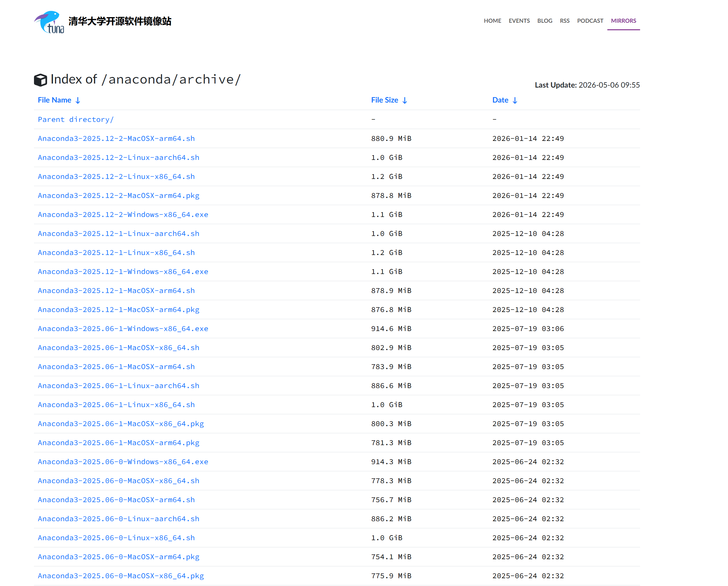Click the 886.6 MiB size cell
728x586 pixels.
[x=391, y=386]
